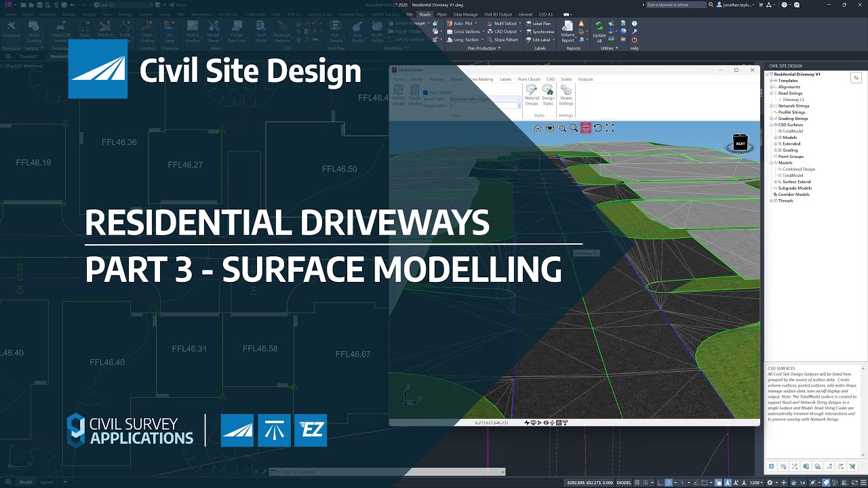
Task: Select Profile Strings in the tree
Action: (x=792, y=113)
